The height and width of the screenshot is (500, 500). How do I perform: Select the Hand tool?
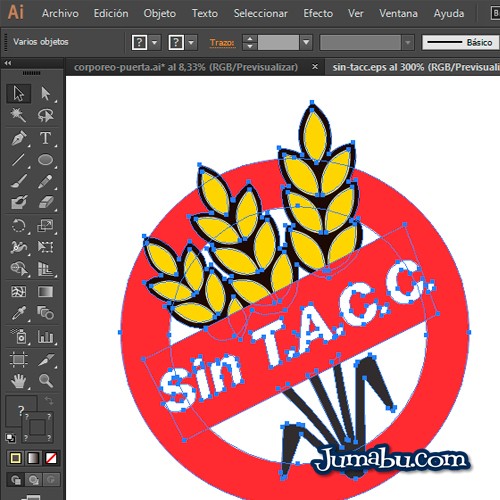[x=19, y=380]
